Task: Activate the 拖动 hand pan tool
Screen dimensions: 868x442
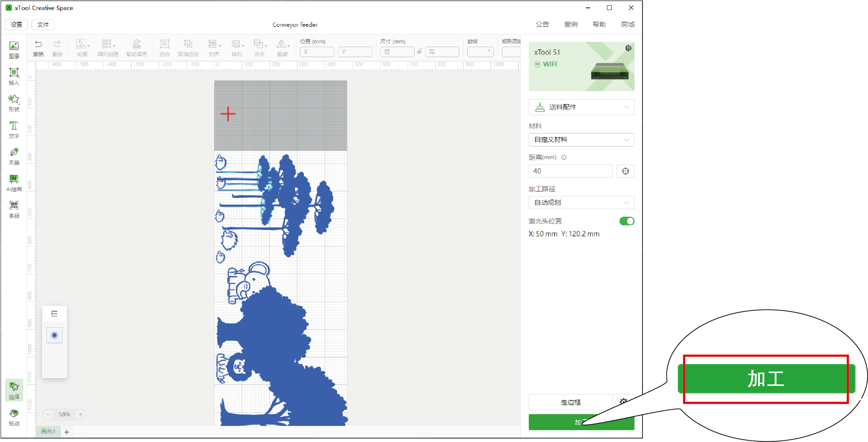Action: coord(14,417)
